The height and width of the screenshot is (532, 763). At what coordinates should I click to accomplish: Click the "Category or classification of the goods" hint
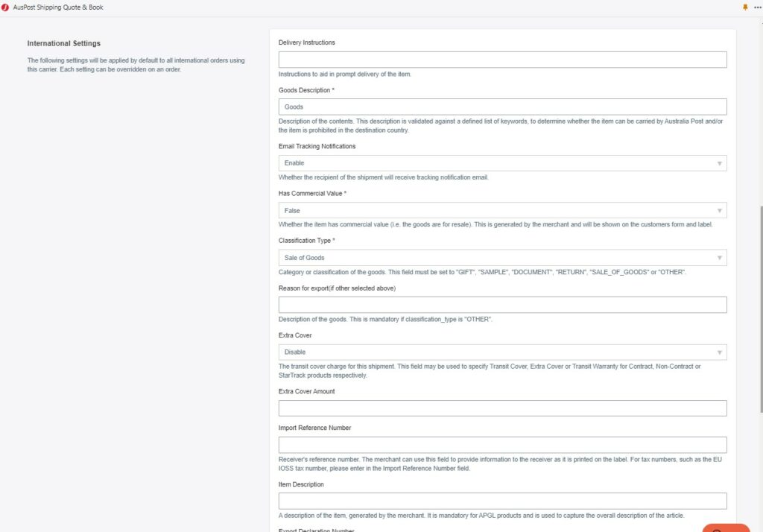(482, 272)
